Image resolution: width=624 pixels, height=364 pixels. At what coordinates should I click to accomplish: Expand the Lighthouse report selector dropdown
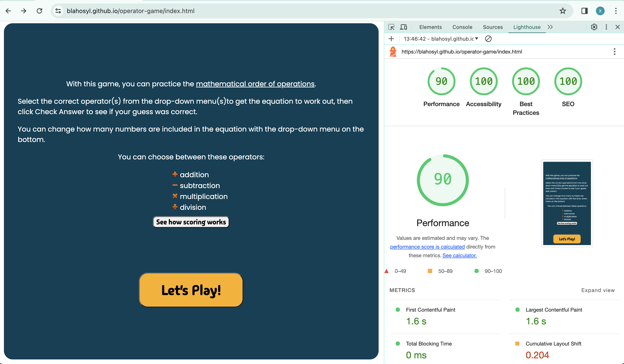click(477, 39)
